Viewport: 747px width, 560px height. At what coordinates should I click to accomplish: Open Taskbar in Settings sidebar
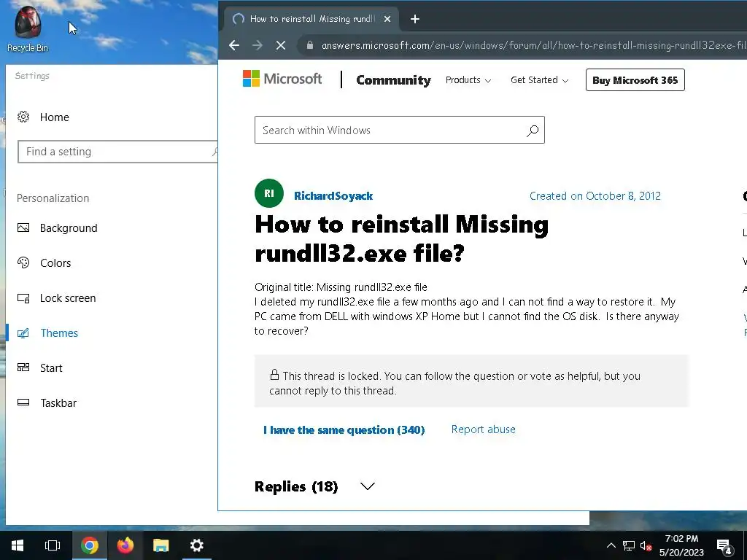point(58,402)
